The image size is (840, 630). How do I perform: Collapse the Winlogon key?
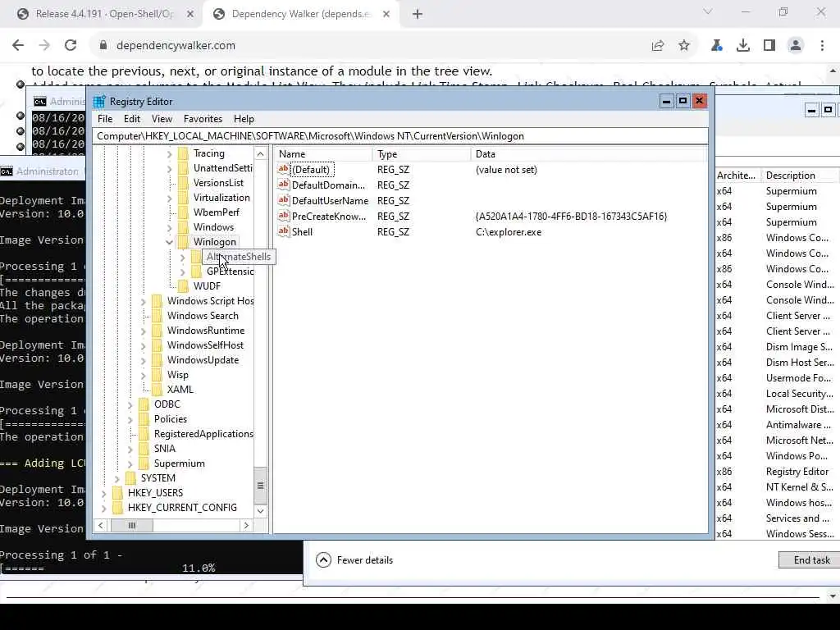point(169,243)
